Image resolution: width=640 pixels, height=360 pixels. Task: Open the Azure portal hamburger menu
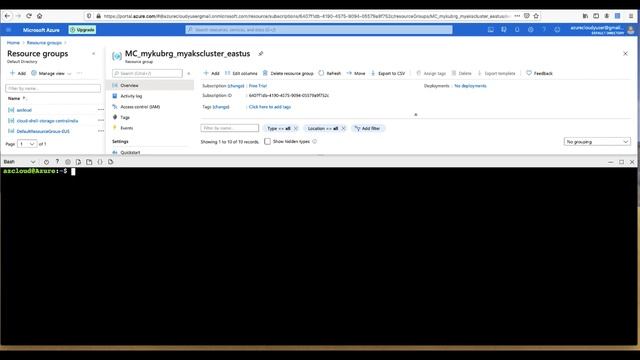tap(9, 30)
